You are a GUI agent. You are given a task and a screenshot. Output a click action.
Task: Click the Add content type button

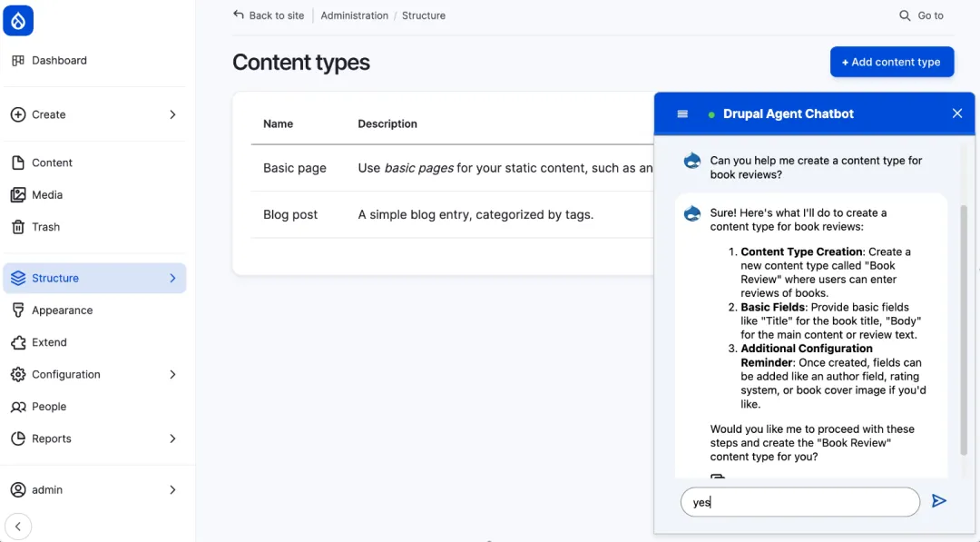892,62
